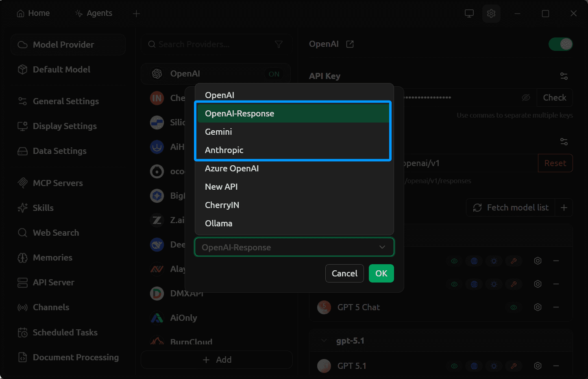Image resolution: width=588 pixels, height=379 pixels.
Task: Select the plain OpenAI option in dropdown
Action: (294, 95)
